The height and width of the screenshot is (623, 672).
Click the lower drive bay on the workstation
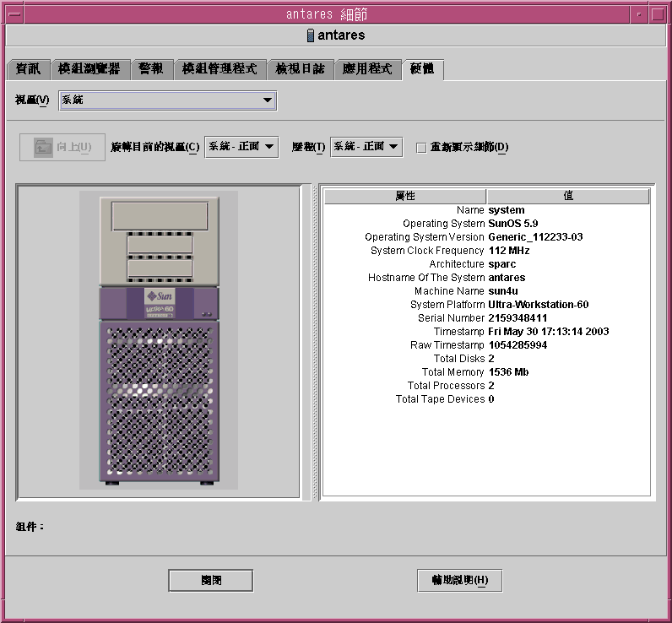pos(160,269)
